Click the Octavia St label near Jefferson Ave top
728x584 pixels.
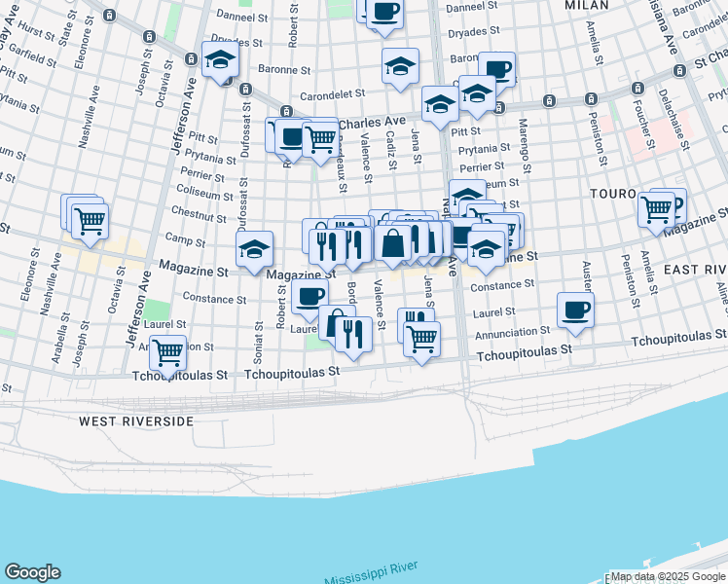pos(164,84)
